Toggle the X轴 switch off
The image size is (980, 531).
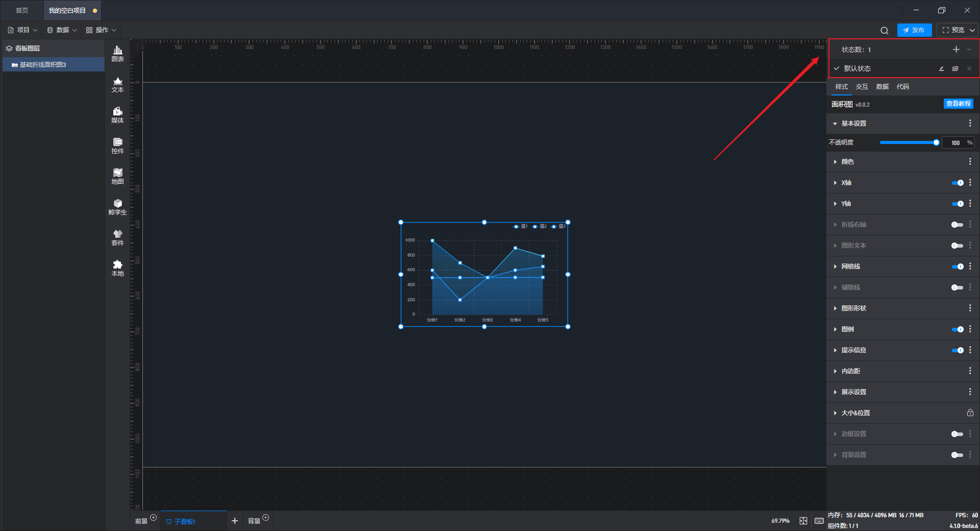coord(958,183)
